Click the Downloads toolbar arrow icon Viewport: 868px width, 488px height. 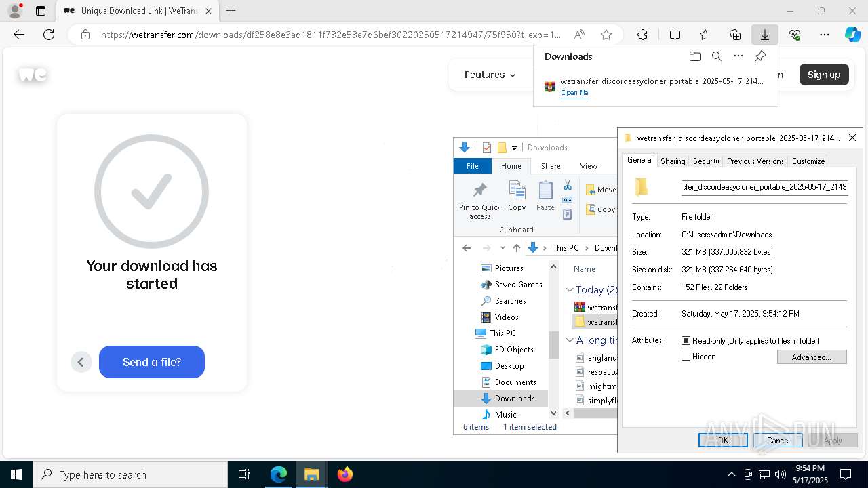pyautogui.click(x=764, y=35)
